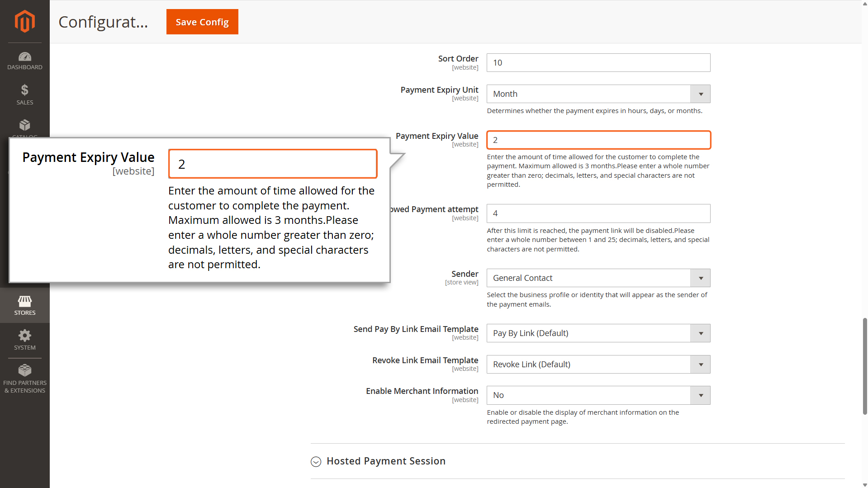This screenshot has height=488, width=868.
Task: Open the Enable Merchant Information dropdown
Action: 598,395
